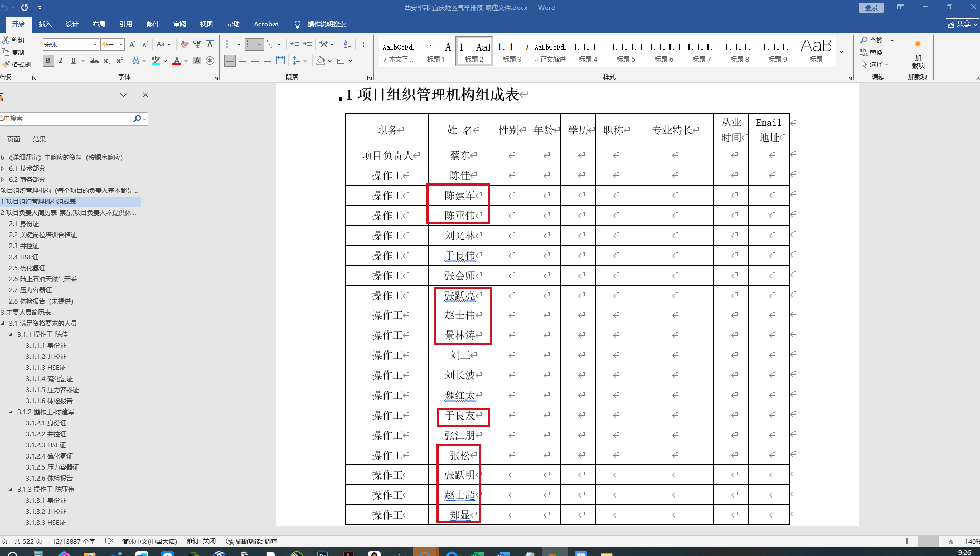
Task: Apply cyan text highlight color
Action: point(156,61)
